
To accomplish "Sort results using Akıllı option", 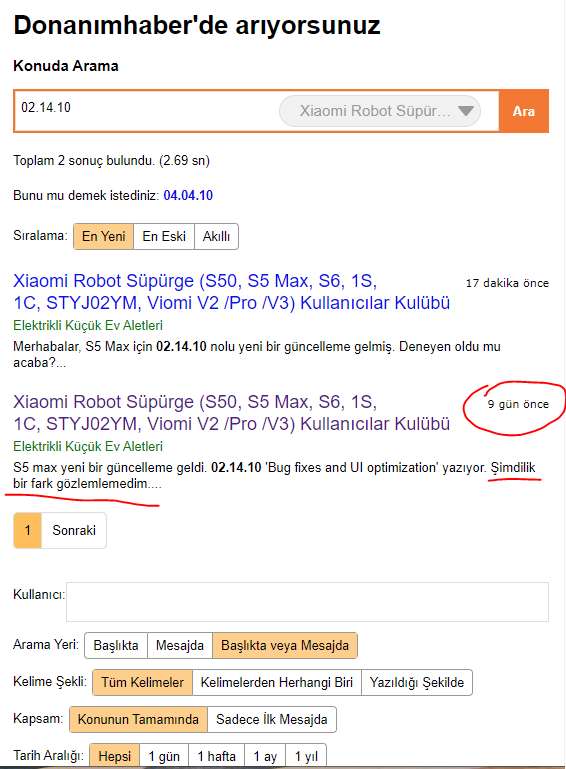I will [x=216, y=236].
